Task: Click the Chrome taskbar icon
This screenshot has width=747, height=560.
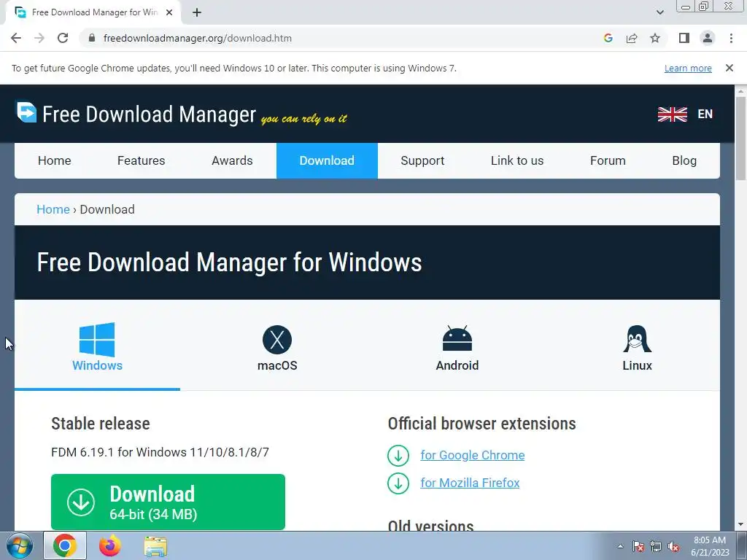Action: coord(65,545)
